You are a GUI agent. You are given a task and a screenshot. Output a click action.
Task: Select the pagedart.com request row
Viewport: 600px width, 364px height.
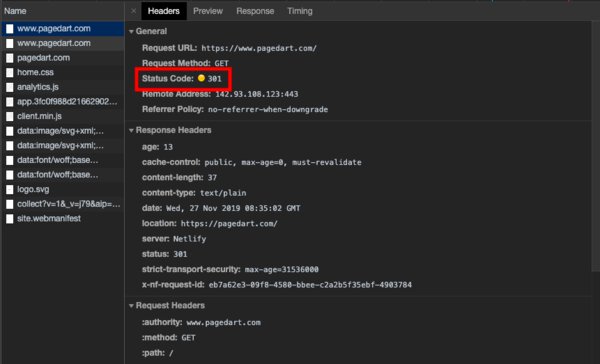63,58
